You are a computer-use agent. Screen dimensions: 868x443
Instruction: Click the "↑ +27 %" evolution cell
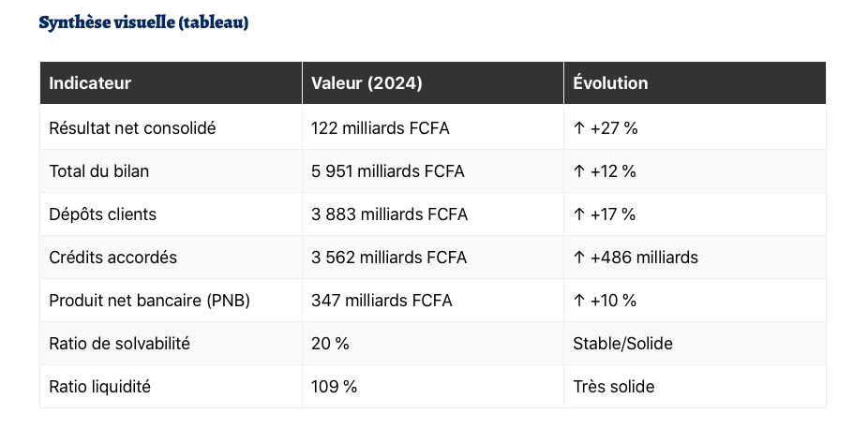point(605,128)
